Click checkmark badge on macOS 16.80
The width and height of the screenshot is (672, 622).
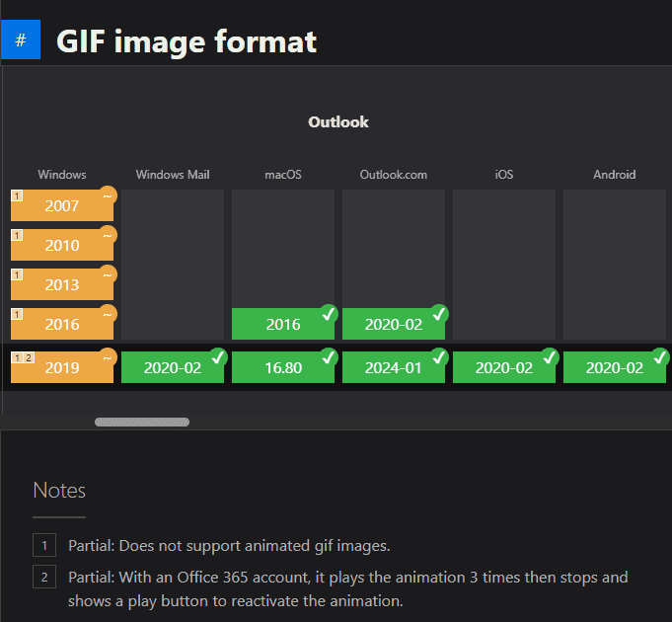329,357
